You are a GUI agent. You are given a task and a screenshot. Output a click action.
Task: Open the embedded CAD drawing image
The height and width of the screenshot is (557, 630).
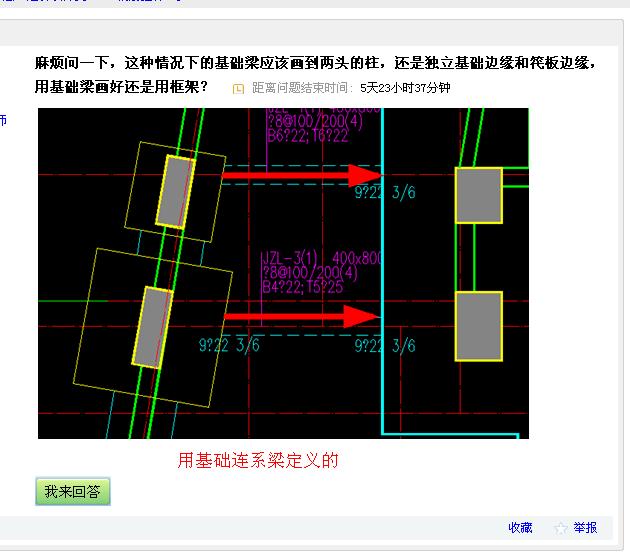[283, 273]
